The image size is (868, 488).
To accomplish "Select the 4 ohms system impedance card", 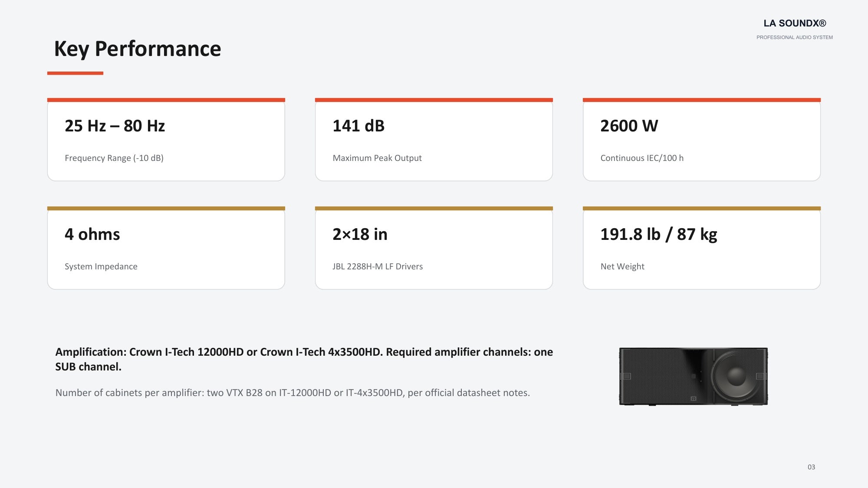I will pyautogui.click(x=166, y=248).
